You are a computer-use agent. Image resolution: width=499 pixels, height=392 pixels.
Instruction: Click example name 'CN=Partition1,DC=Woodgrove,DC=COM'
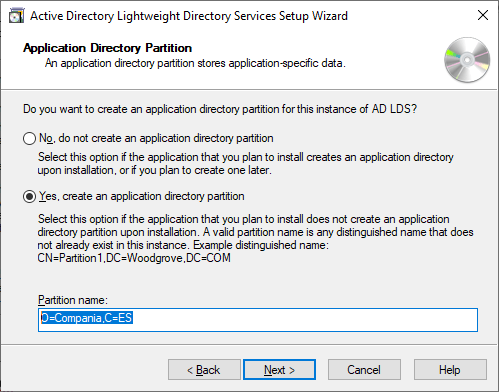(134, 258)
